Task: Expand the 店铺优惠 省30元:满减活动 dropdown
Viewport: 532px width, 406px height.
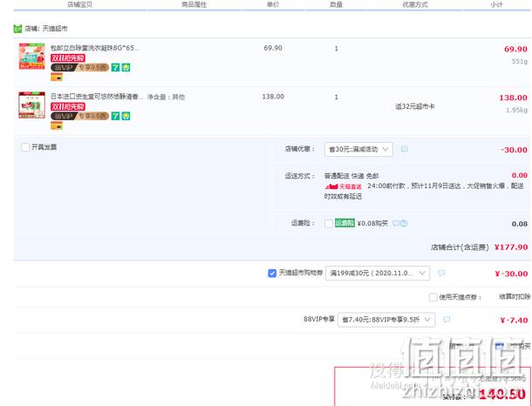Action: [358, 150]
